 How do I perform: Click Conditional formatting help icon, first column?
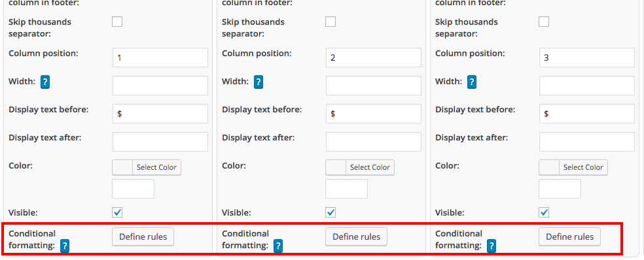pos(65,246)
